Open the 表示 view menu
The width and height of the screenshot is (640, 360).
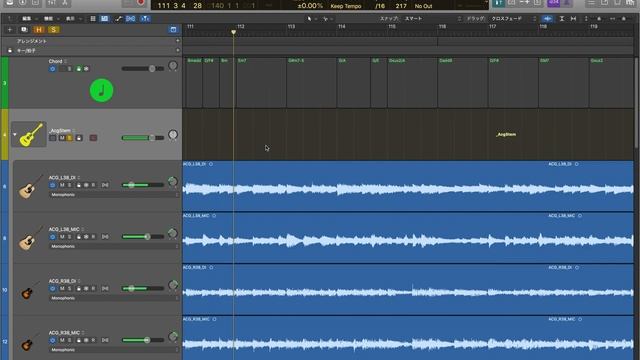[x=72, y=19]
